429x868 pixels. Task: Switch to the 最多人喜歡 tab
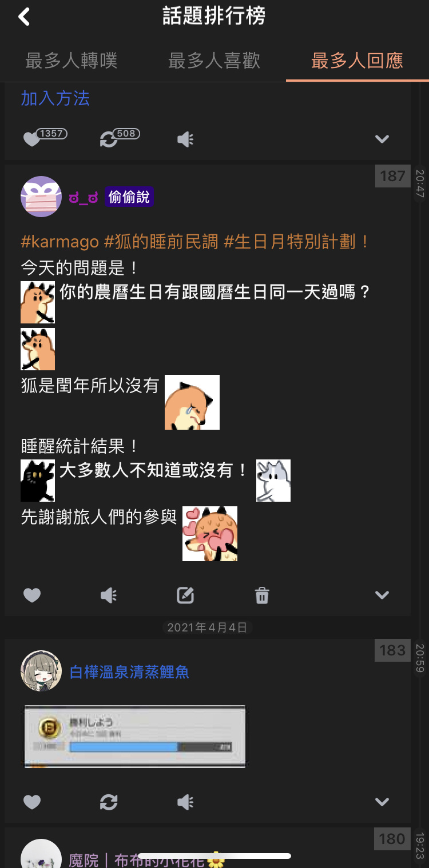(x=214, y=61)
